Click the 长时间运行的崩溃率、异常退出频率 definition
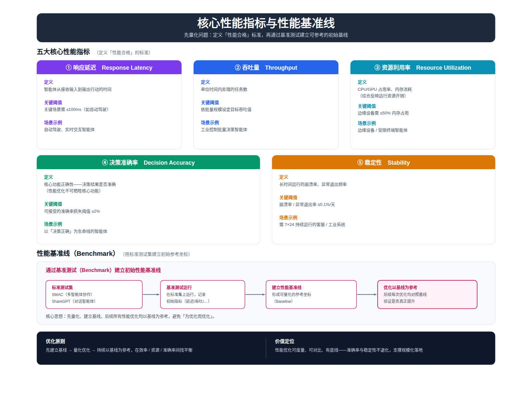The height and width of the screenshot is (402, 532). click(x=313, y=184)
